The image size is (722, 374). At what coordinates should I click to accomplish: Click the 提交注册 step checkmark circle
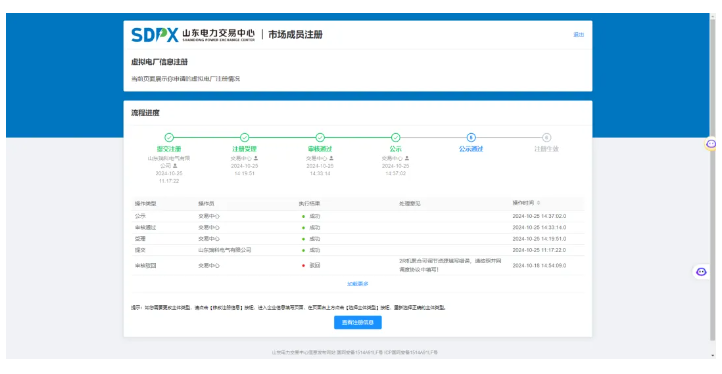[x=169, y=137]
